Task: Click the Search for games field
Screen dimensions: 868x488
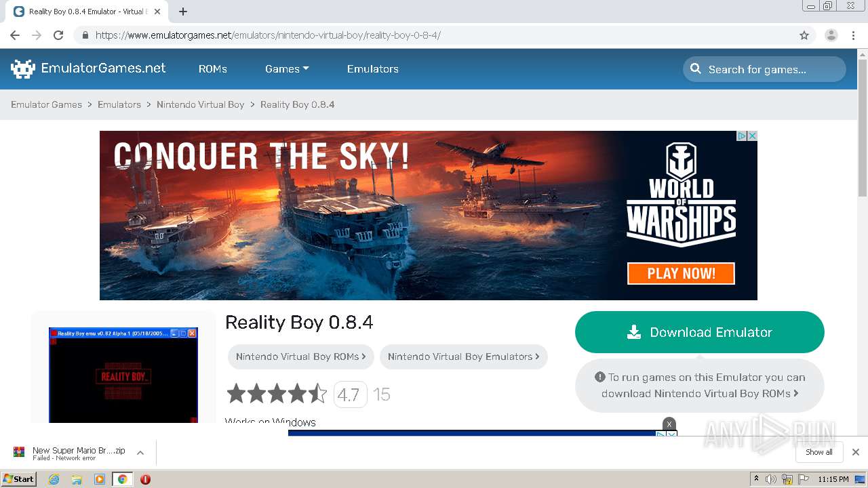Action: [765, 68]
